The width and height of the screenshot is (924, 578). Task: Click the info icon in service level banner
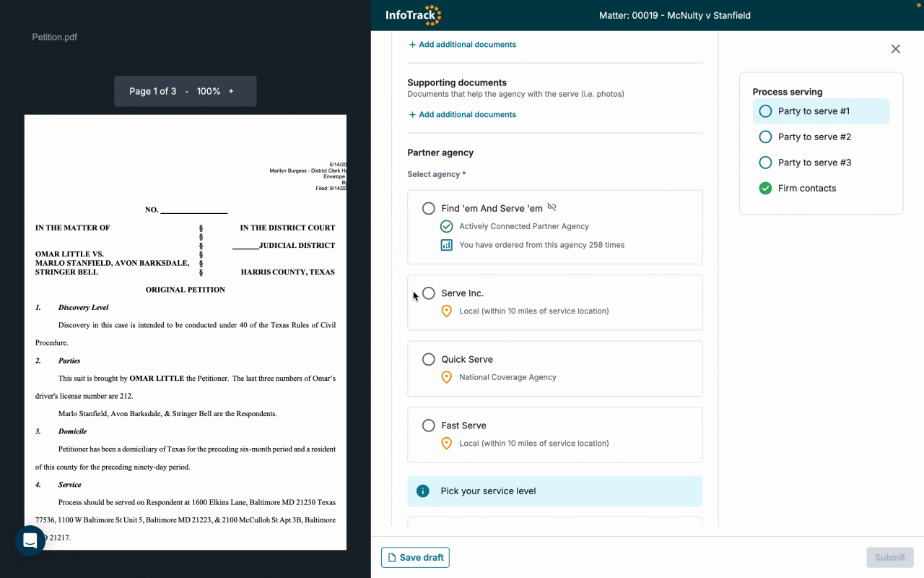(424, 491)
